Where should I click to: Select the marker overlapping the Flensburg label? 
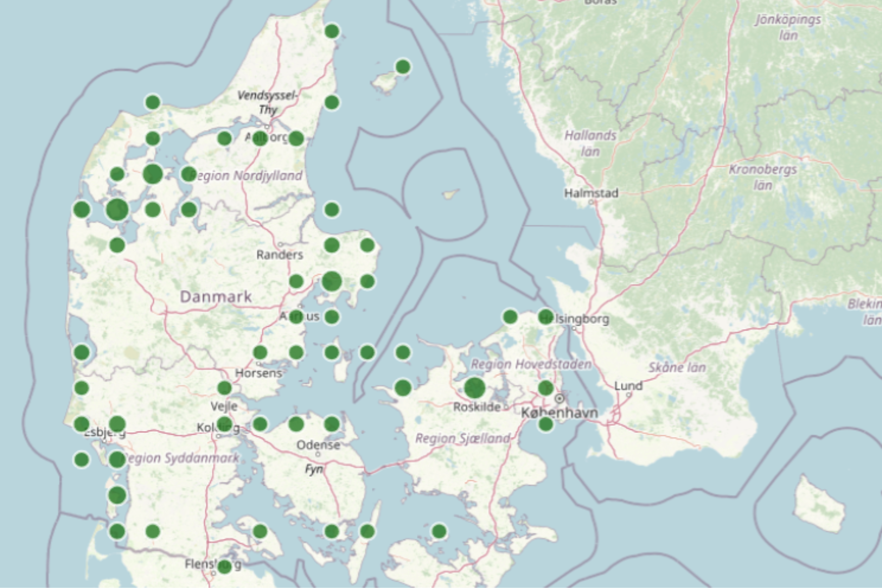click(224, 567)
